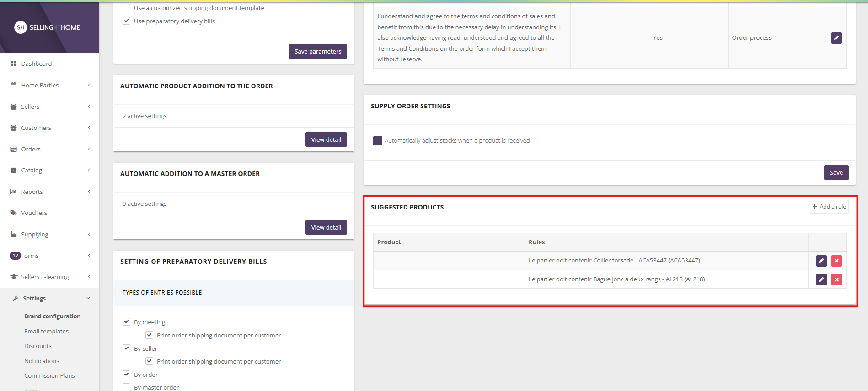Expand the Catalog menu chevron
The width and height of the screenshot is (868, 391).
[x=89, y=170]
